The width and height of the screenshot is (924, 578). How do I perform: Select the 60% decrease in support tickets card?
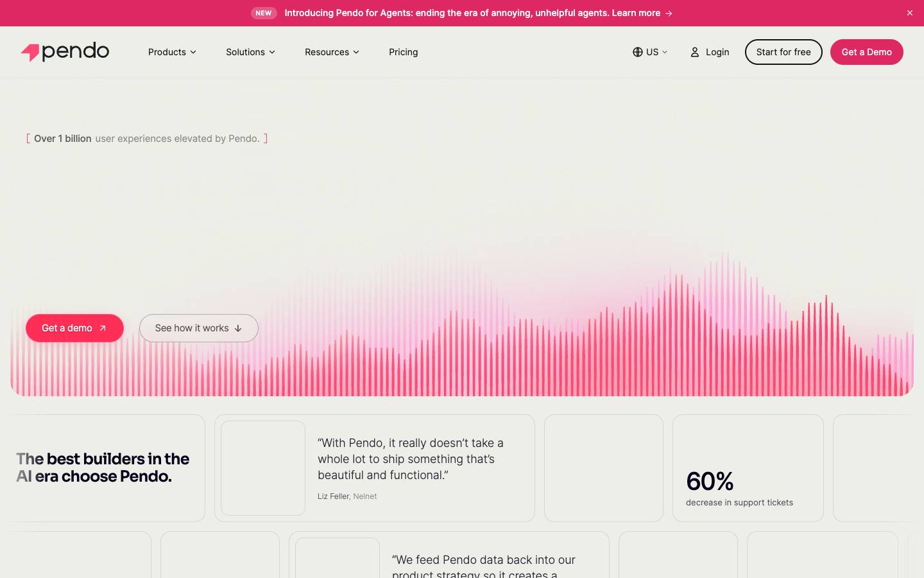point(748,468)
